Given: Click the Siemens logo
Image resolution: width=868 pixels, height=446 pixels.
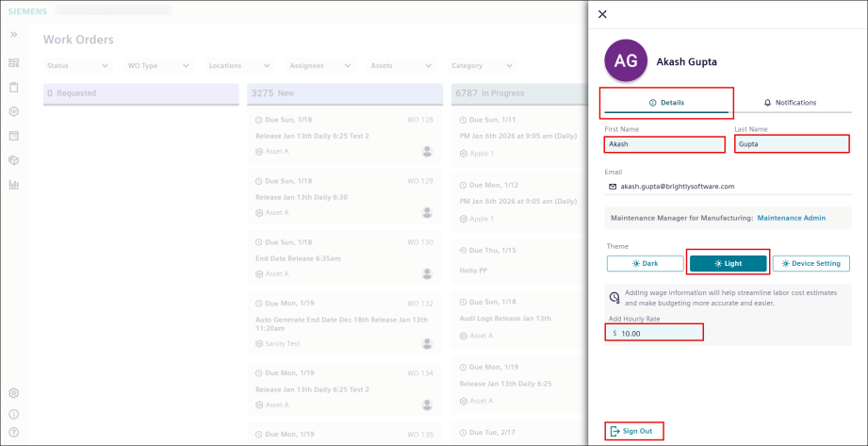Looking at the screenshot, I should point(27,11).
